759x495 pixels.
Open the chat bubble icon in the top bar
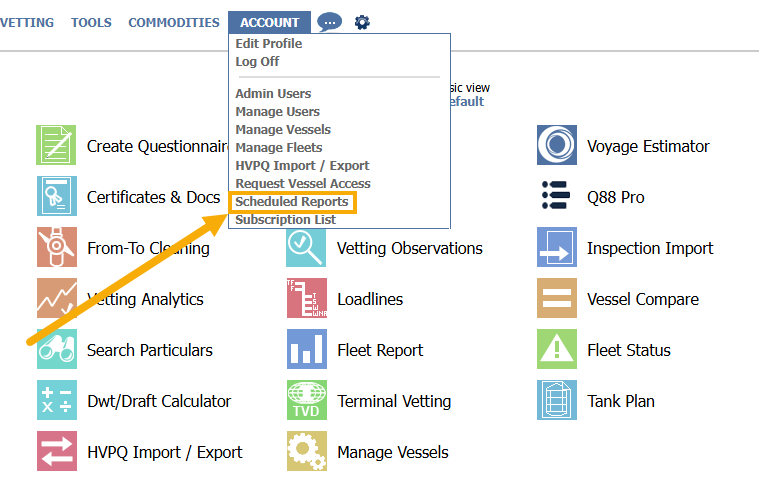329,22
